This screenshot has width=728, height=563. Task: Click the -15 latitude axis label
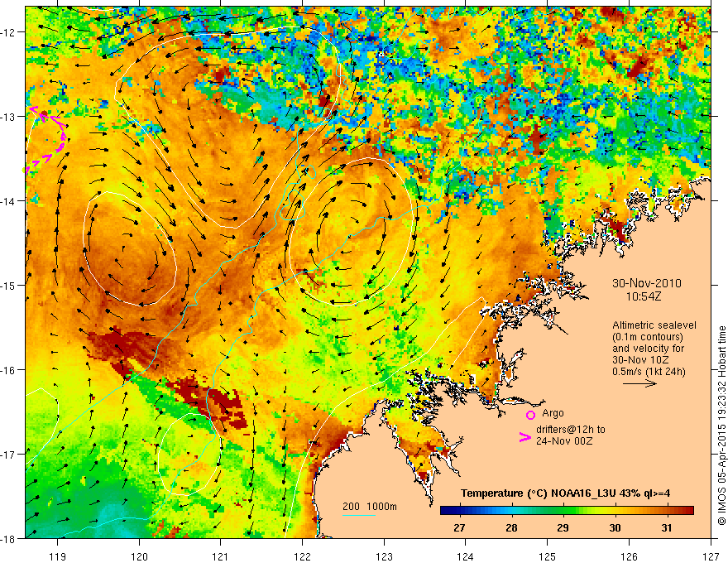(9, 285)
